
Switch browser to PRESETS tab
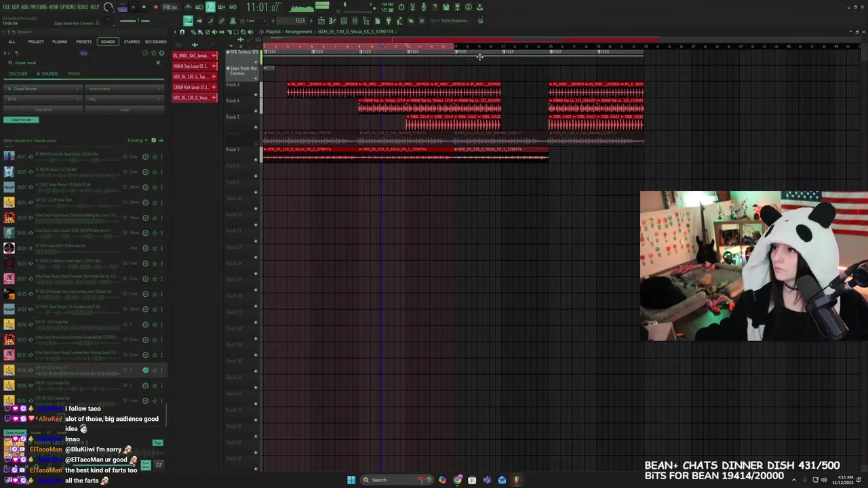[83, 42]
